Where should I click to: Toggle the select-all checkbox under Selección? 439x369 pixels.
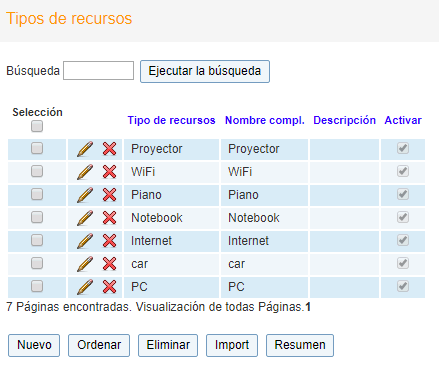[37, 126]
